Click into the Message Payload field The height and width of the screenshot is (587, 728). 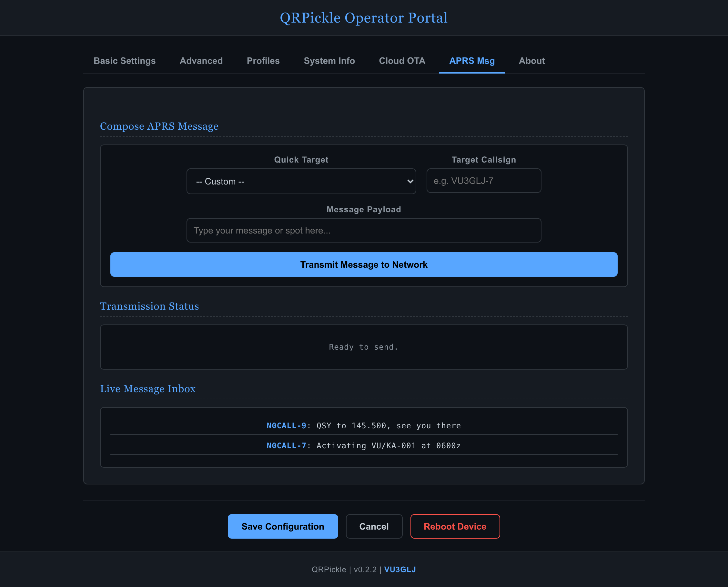point(364,230)
